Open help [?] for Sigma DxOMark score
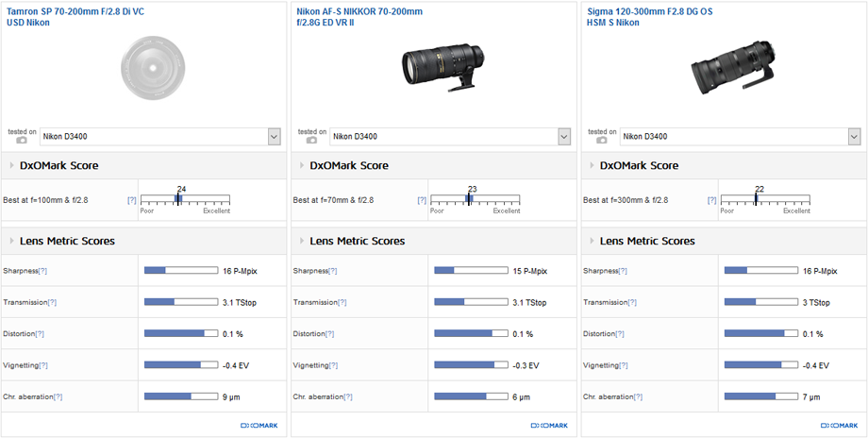Screen dimensions: 868x438 (x=712, y=200)
